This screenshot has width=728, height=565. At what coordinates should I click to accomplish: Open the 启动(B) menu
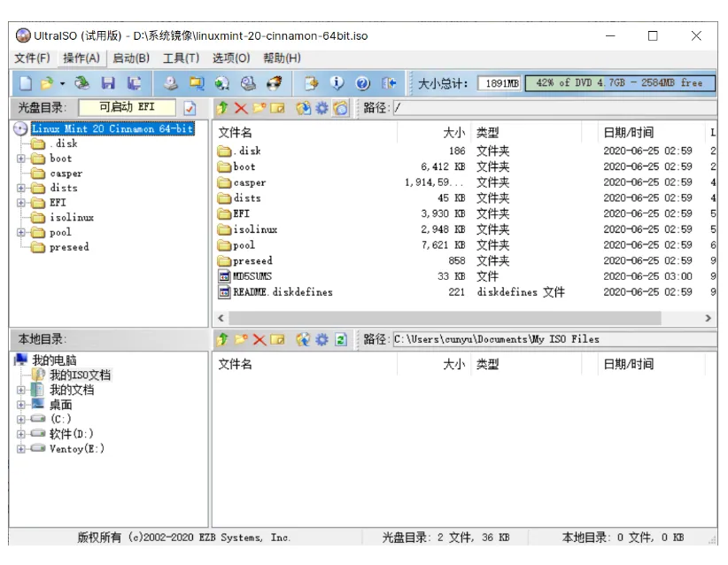[131, 58]
